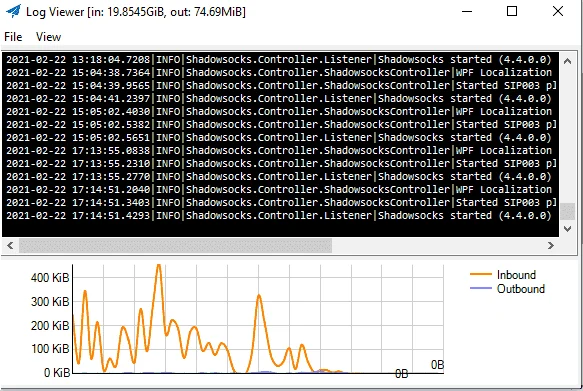The width and height of the screenshot is (583, 391).
Task: Minimize the Log Viewer window
Action: (467, 11)
